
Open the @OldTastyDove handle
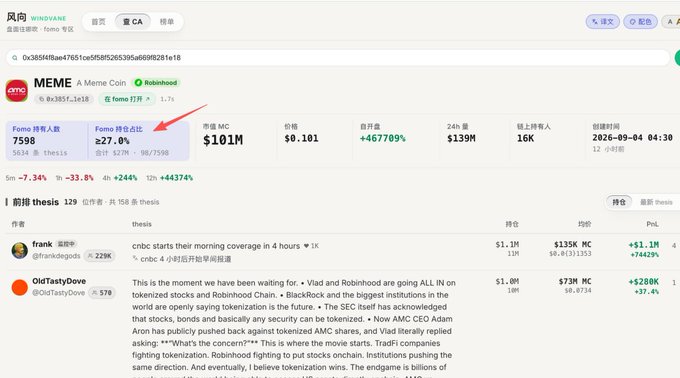click(x=59, y=293)
